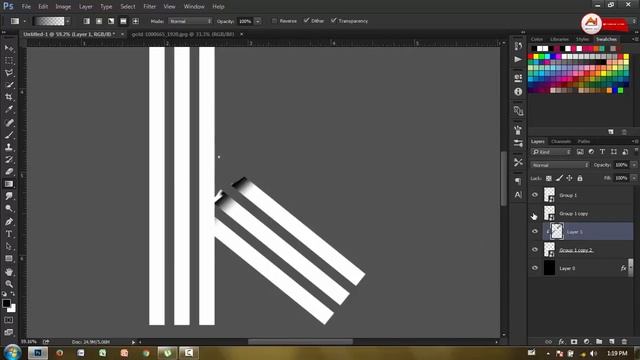Screen dimensions: 640x360
Task: Open the layer filter Kind dropdown
Action: tap(551, 152)
